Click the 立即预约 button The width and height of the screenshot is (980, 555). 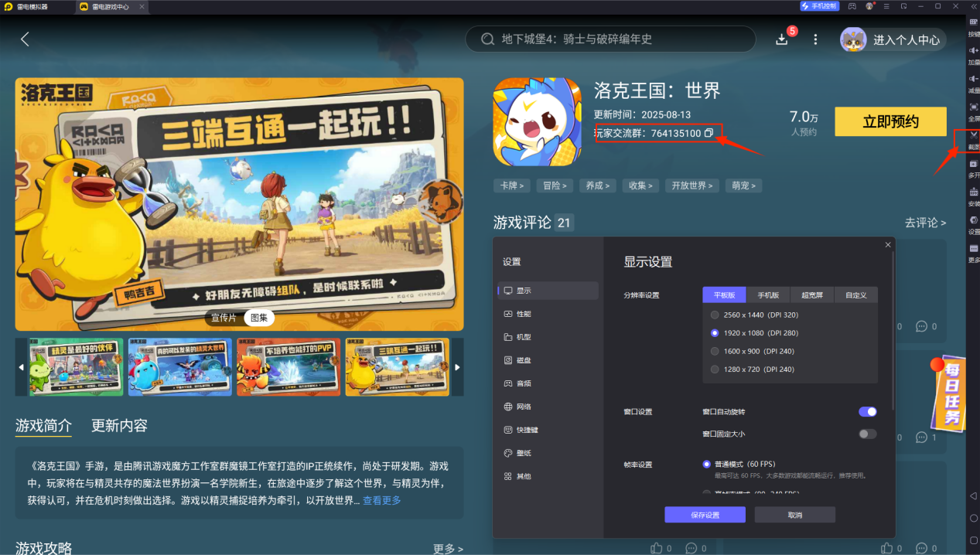click(890, 121)
